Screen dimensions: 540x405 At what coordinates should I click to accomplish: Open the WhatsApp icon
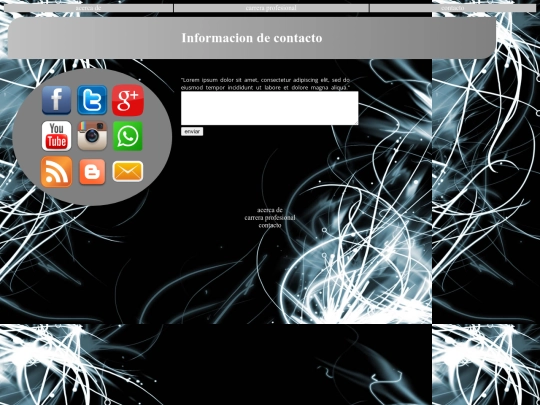pyautogui.click(x=128, y=136)
